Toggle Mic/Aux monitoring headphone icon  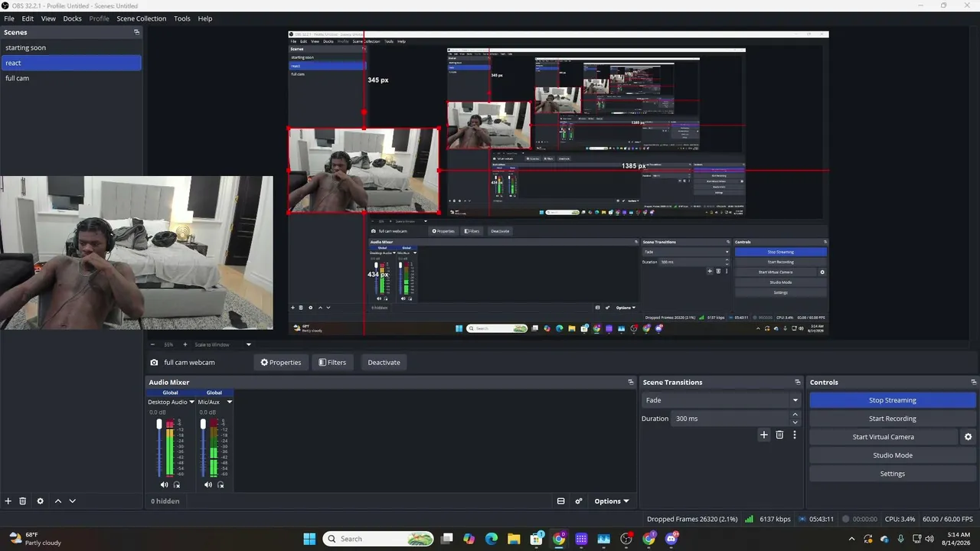(220, 484)
